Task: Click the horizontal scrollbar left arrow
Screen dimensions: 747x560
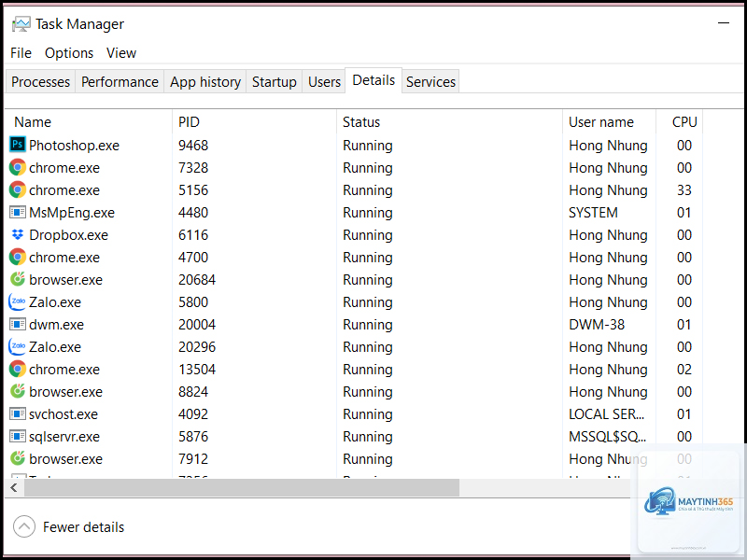Action: tap(14, 487)
